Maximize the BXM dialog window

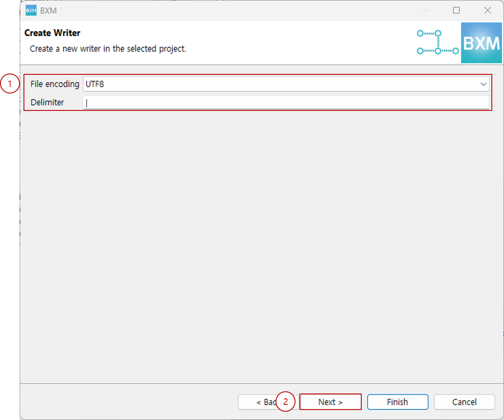pos(456,10)
